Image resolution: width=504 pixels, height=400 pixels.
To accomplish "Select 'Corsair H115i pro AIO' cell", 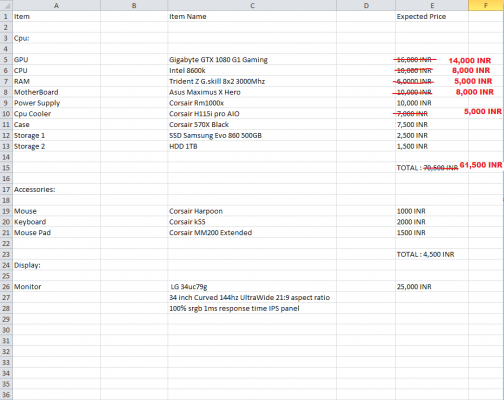I will click(252, 114).
